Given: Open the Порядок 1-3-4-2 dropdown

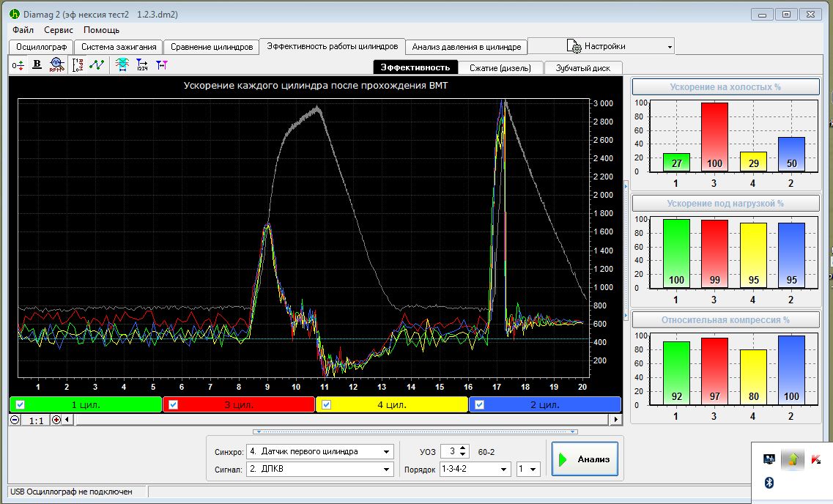Looking at the screenshot, I should (503, 470).
